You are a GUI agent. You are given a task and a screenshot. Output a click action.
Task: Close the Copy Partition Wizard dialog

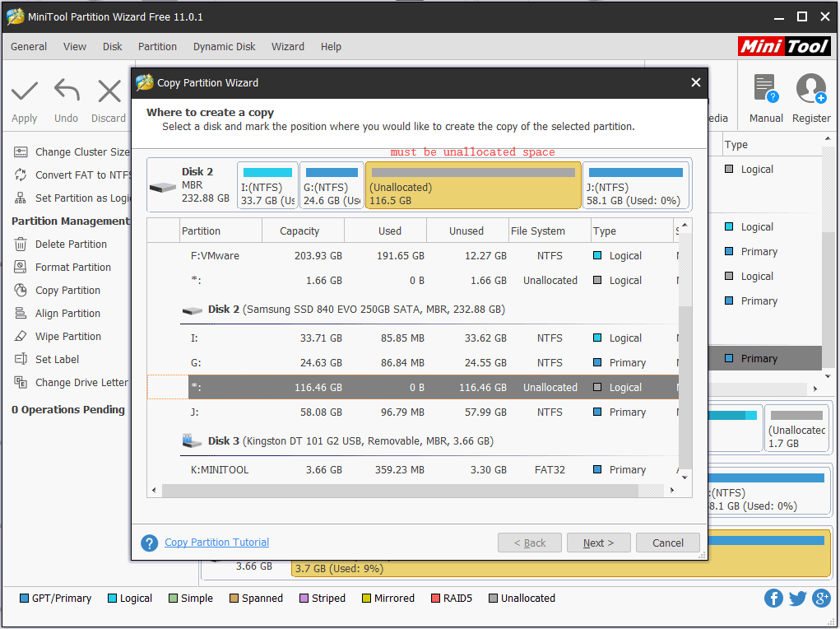pos(696,82)
